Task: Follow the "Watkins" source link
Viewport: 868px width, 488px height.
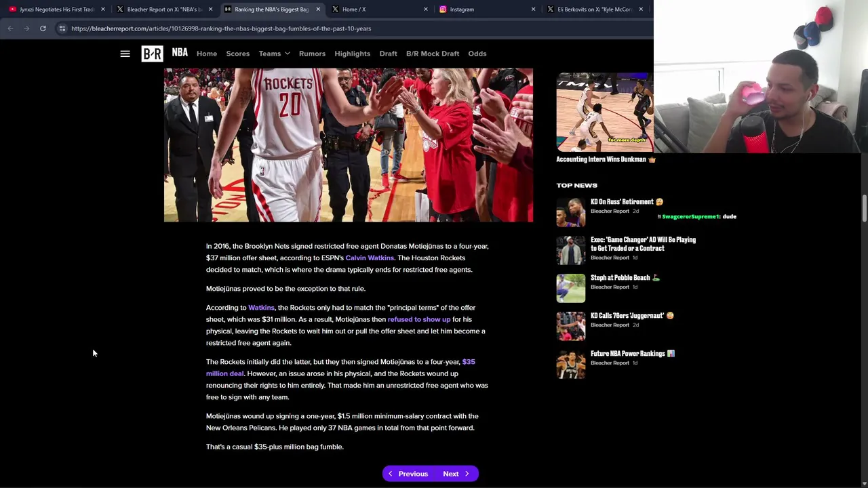Action: [x=261, y=308]
